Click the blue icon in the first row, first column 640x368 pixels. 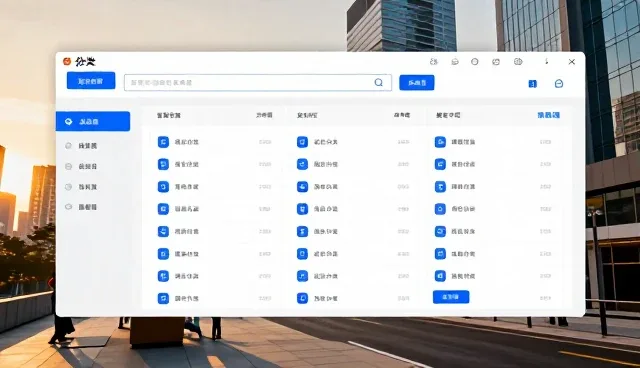point(163,142)
